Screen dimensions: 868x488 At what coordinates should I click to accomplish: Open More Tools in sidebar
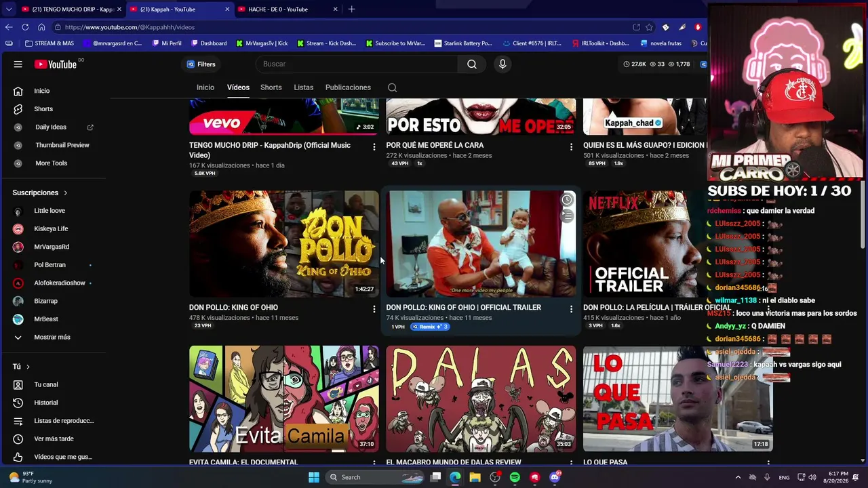coord(52,163)
